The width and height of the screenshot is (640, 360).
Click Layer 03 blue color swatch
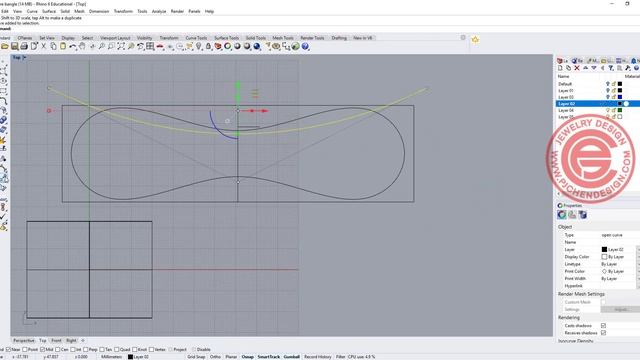click(x=620, y=97)
